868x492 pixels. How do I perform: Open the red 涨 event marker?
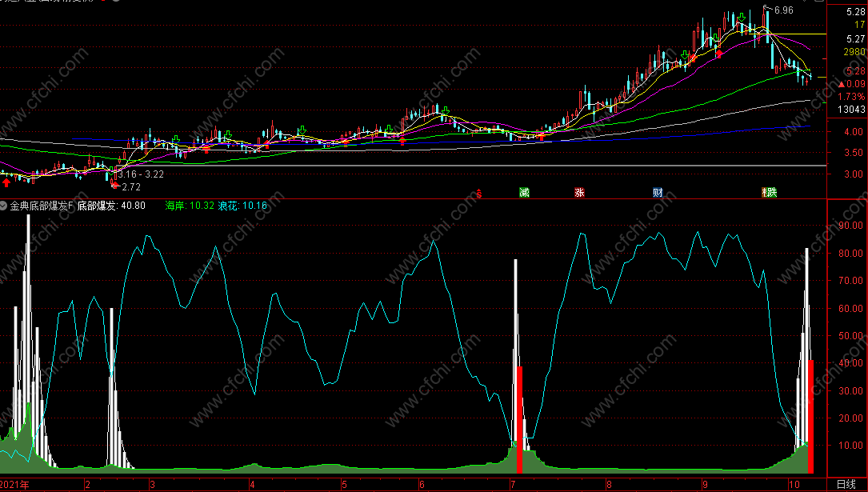579,193
